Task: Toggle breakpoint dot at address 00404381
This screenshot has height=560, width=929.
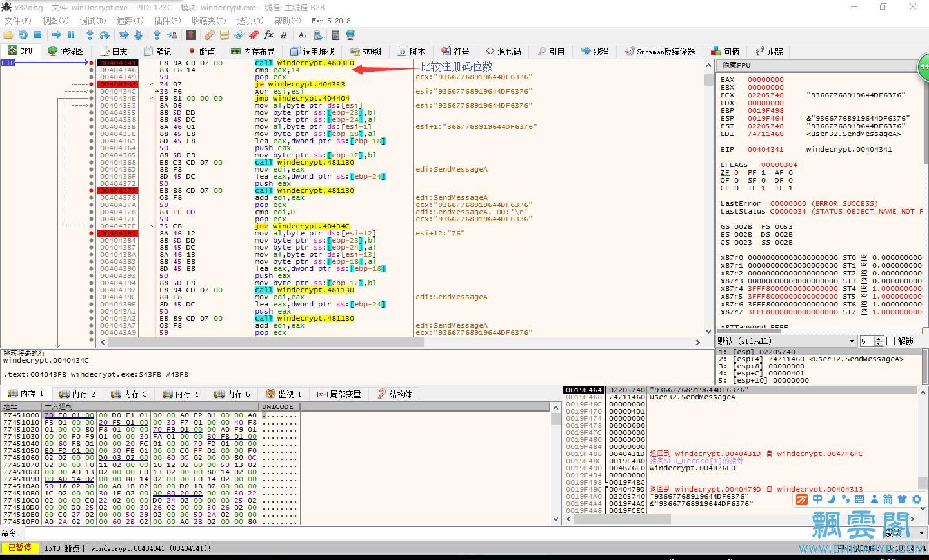Action: (x=92, y=234)
